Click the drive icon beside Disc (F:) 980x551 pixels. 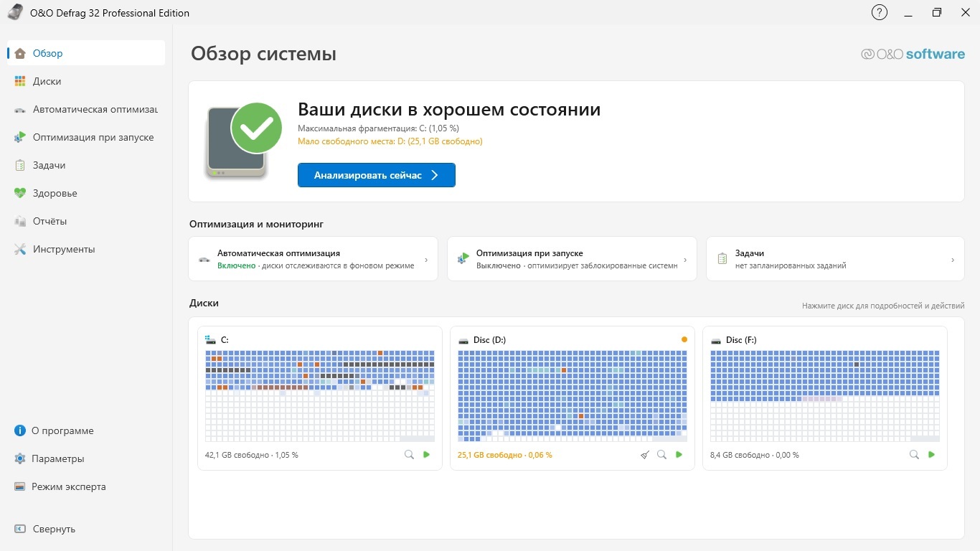coord(716,340)
